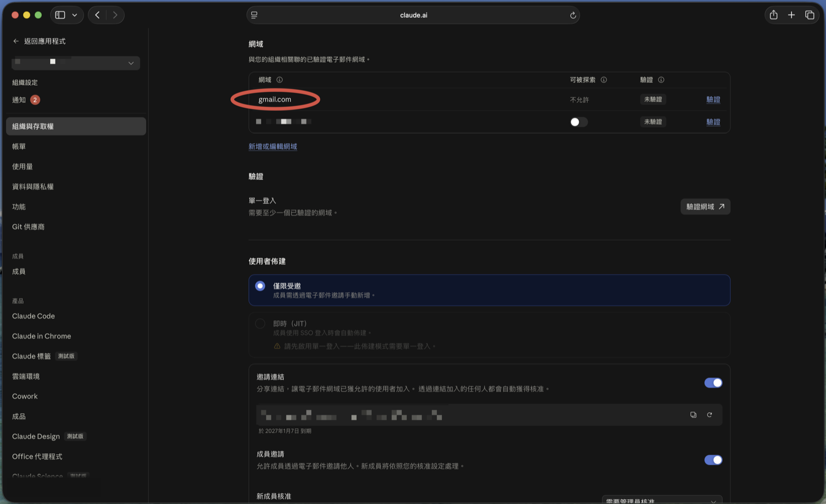Click the Safari sidebar toggle icon
Viewport: 826px width, 504px height.
click(60, 15)
